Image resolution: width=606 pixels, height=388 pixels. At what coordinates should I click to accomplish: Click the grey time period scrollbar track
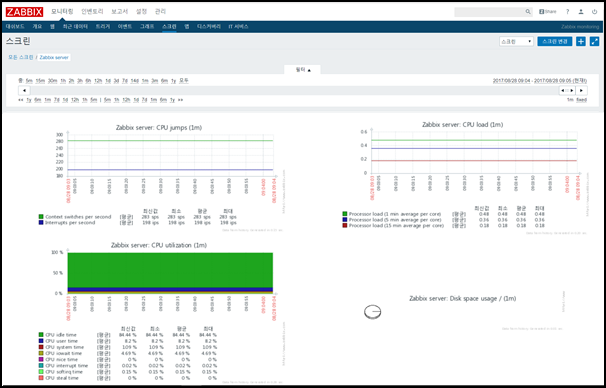(295, 90)
